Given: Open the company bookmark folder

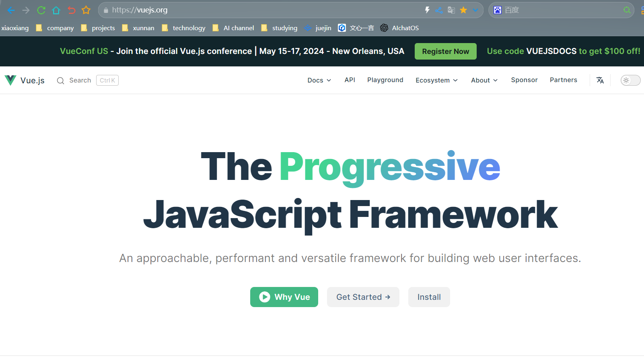Looking at the screenshot, I should point(55,28).
